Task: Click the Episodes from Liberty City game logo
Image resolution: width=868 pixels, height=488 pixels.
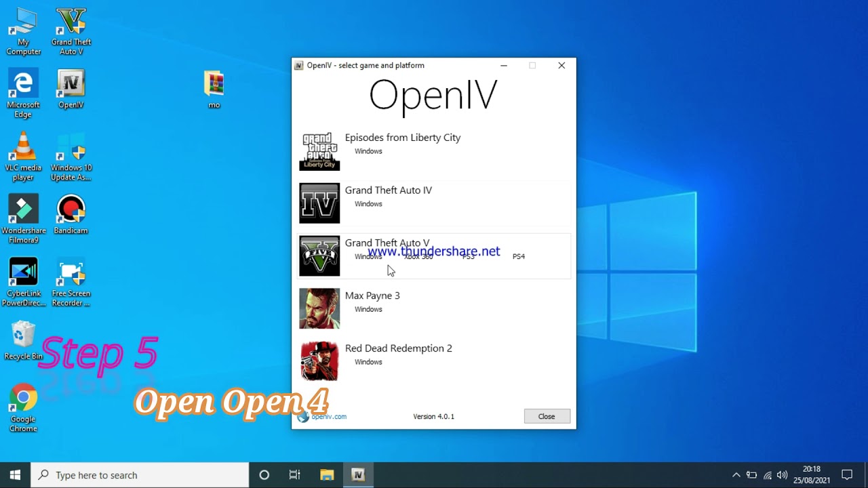Action: [x=319, y=150]
